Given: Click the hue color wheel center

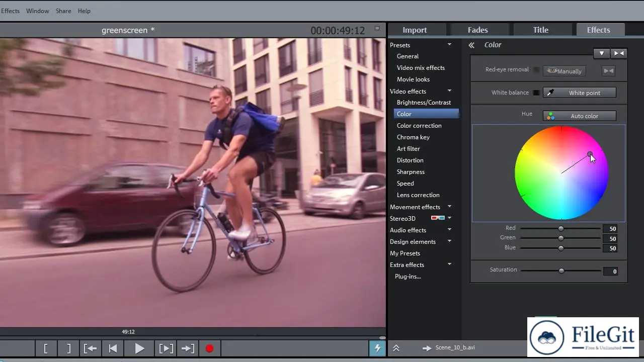Looking at the screenshot, I should (561, 173).
